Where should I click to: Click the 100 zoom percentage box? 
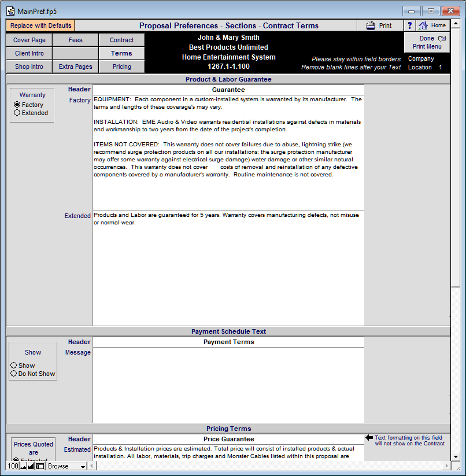tap(13, 466)
